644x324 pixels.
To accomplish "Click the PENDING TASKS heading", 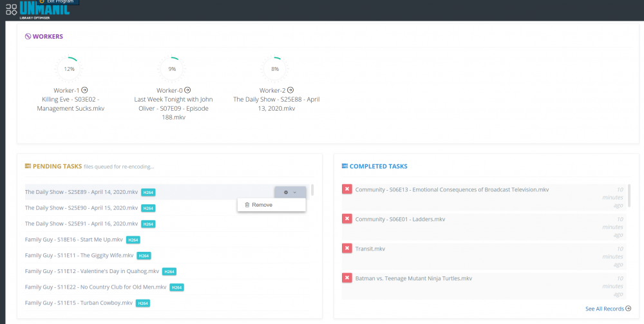I will pos(57,166).
